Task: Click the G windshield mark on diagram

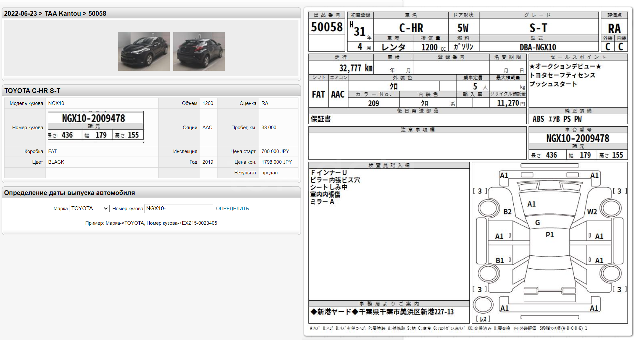Action: pos(538,223)
